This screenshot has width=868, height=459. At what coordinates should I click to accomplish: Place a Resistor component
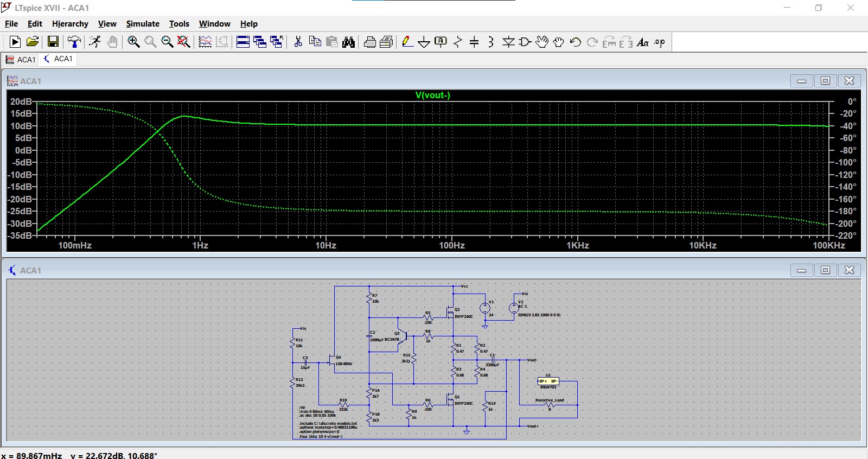point(458,42)
